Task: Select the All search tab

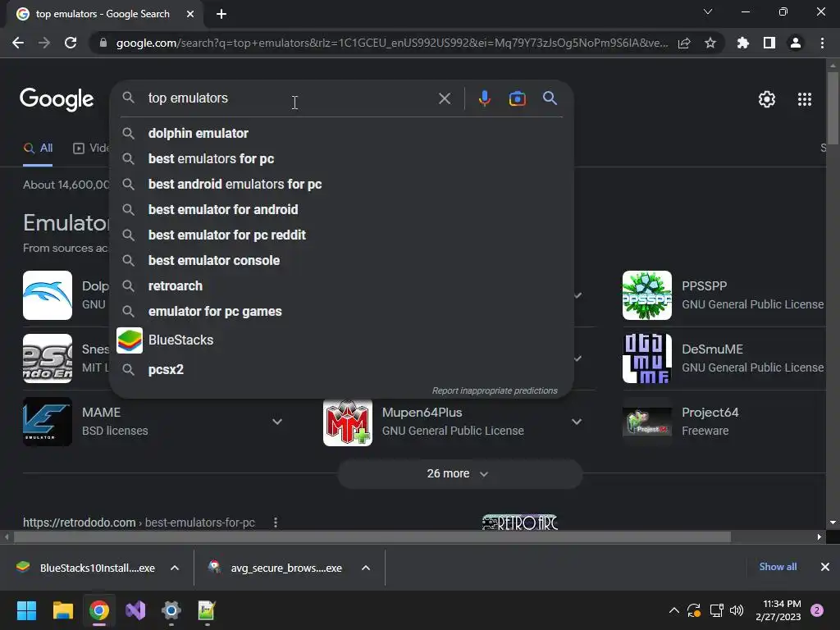Action: 38,148
